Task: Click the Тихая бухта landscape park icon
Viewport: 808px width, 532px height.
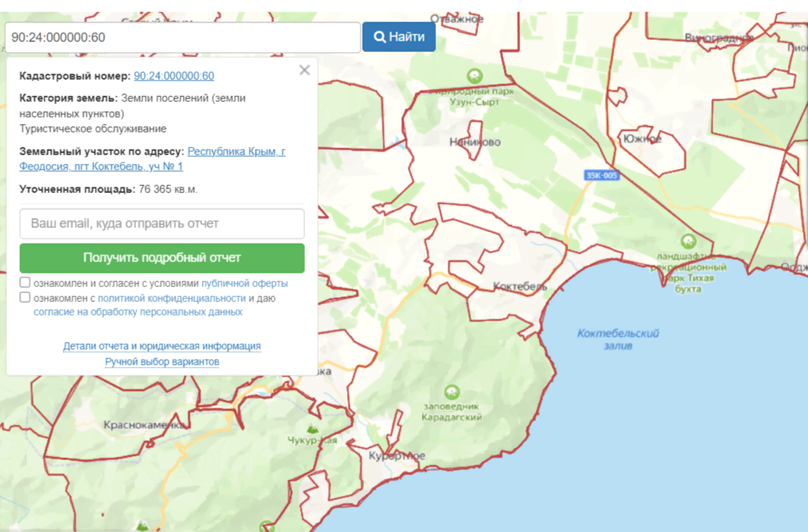Action: tap(688, 241)
